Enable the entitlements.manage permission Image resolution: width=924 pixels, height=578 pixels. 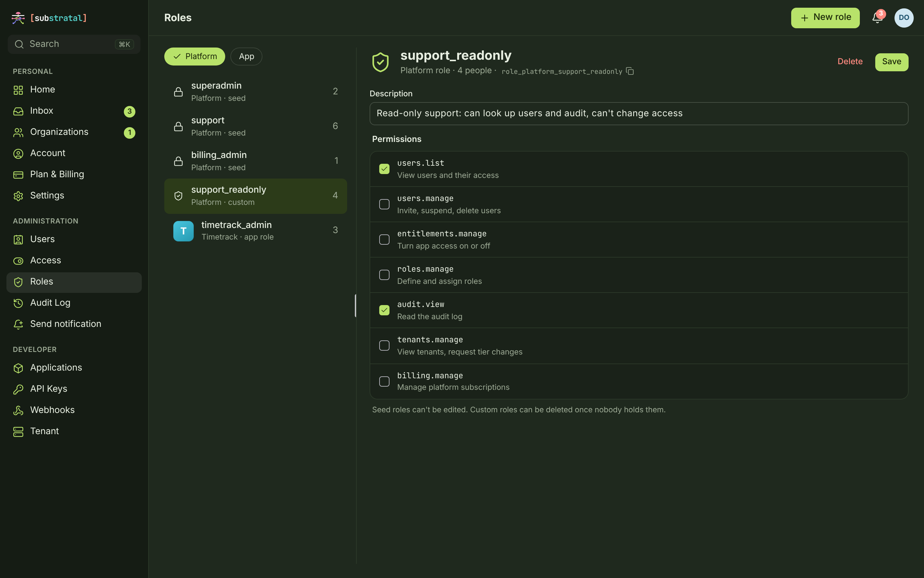384,240
